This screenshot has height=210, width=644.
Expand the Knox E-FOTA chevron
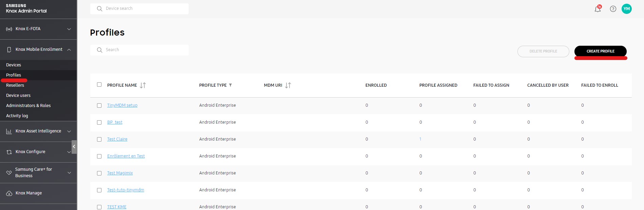(69, 29)
